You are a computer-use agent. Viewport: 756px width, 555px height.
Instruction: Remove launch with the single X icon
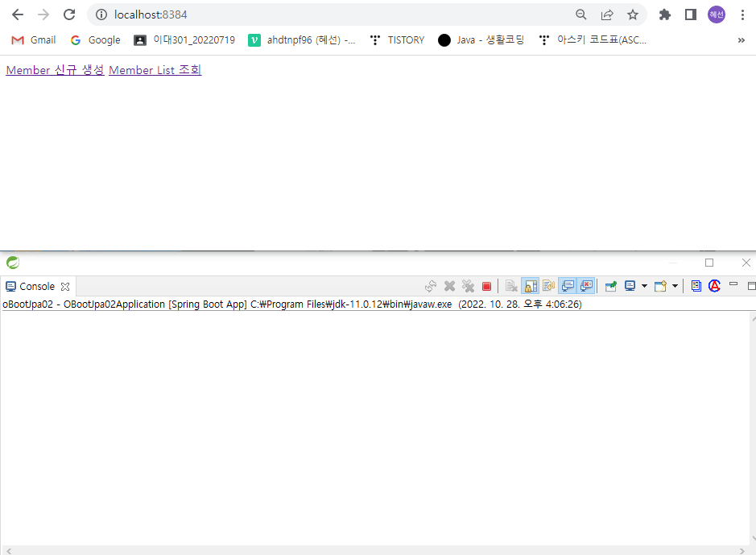click(449, 287)
